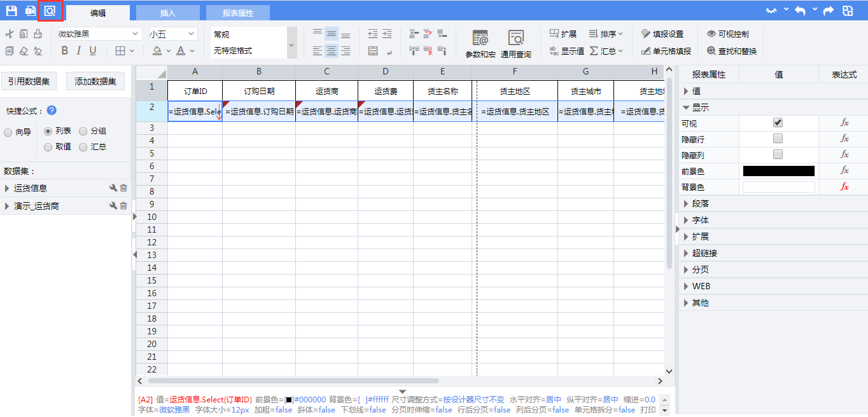
Task: Open 参数和宏 parameters and macros
Action: tap(480, 43)
